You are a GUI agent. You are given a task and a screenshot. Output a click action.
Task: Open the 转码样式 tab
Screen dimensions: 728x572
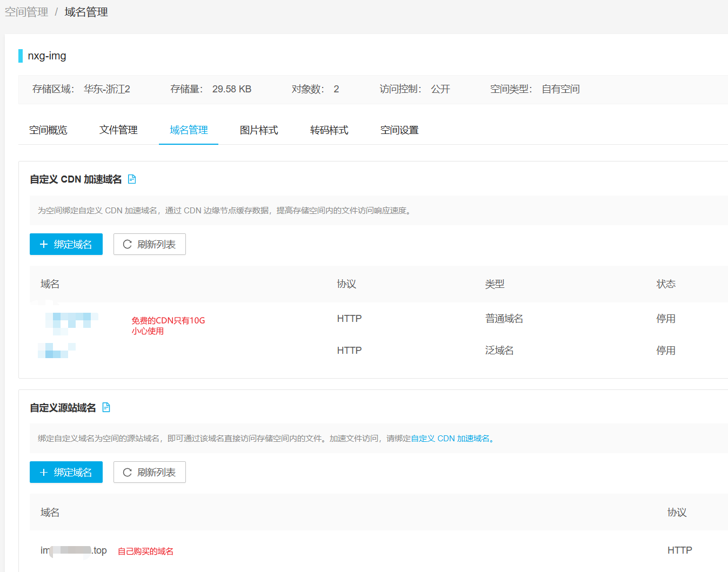pyautogui.click(x=329, y=130)
